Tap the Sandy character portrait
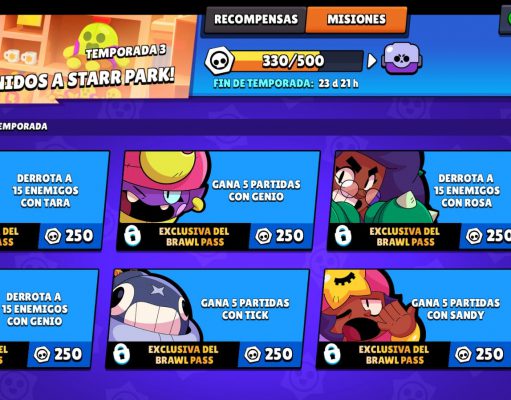The width and height of the screenshot is (511, 400). [367, 305]
